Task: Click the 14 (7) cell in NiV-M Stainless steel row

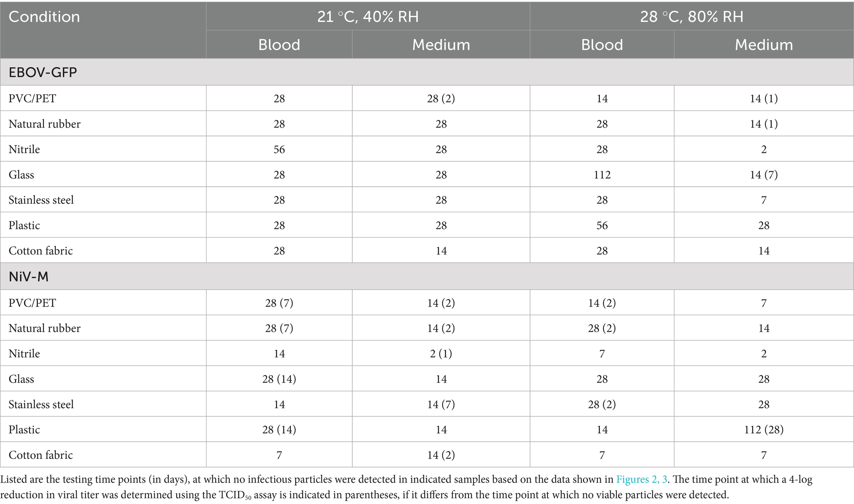Action: coord(441,404)
